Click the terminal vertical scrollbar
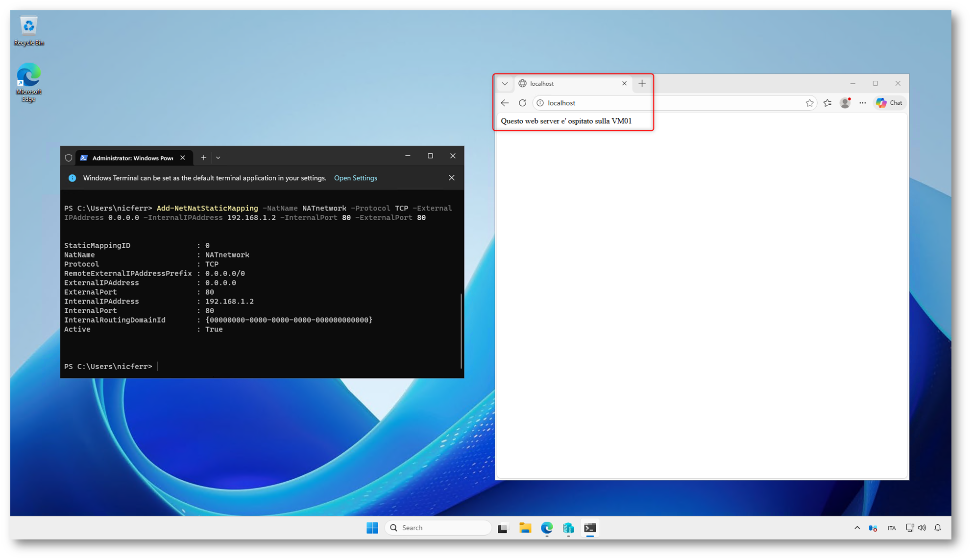The image size is (972, 560). click(461, 330)
